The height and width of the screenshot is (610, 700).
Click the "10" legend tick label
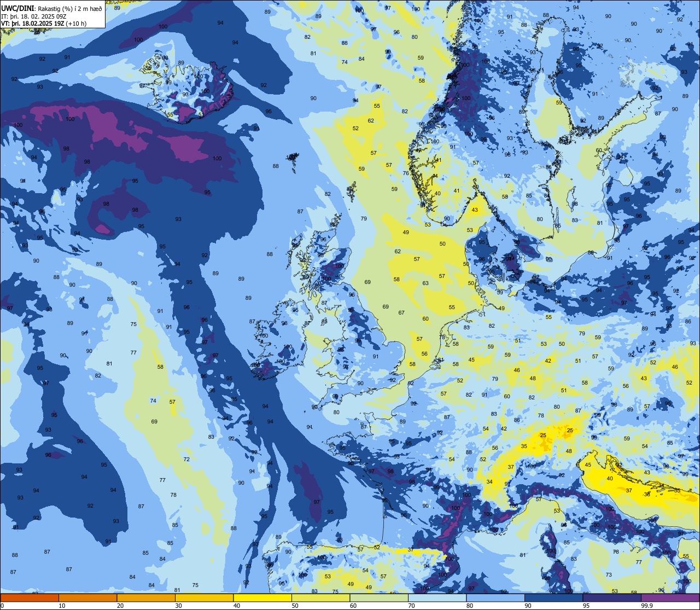pyautogui.click(x=62, y=606)
